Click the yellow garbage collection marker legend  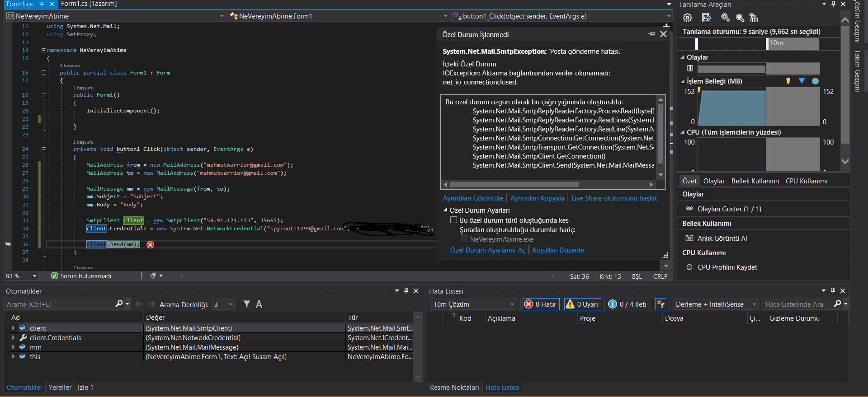[788, 81]
